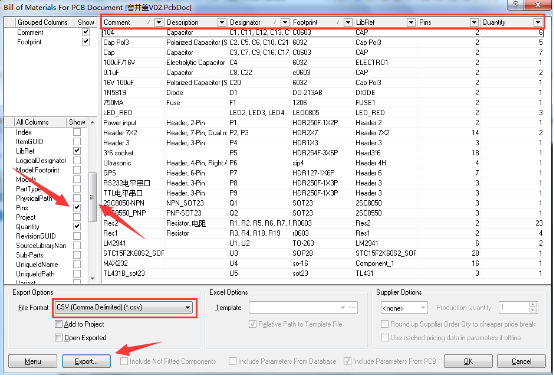This screenshot has width=554, height=375.
Task: Select Footprint in Grouped Columns list
Action: click(x=29, y=42)
